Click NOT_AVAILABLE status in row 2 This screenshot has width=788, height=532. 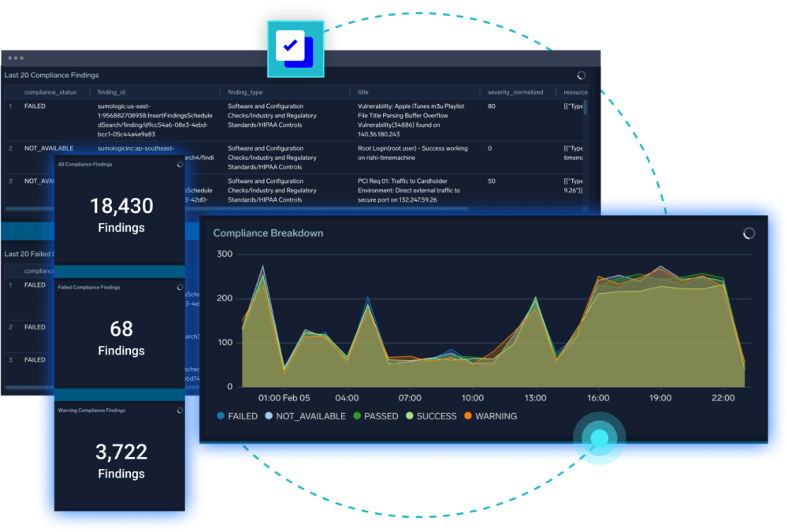pos(49,148)
